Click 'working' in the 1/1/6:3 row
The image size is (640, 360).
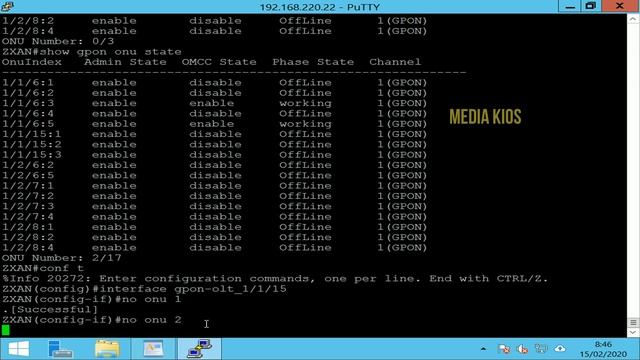(x=305, y=103)
